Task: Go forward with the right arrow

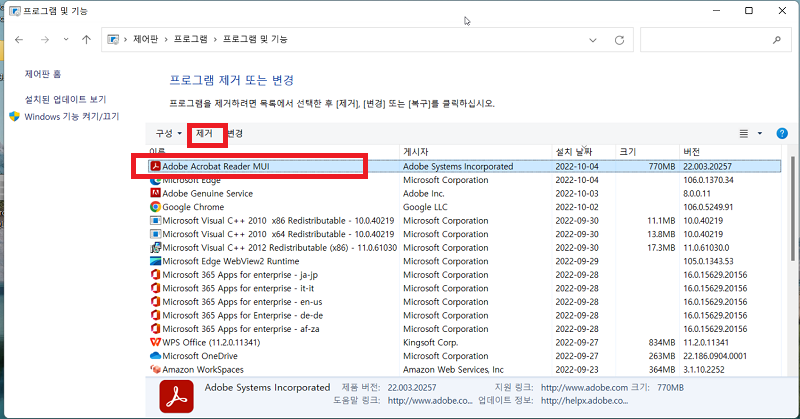Action: click(45, 40)
